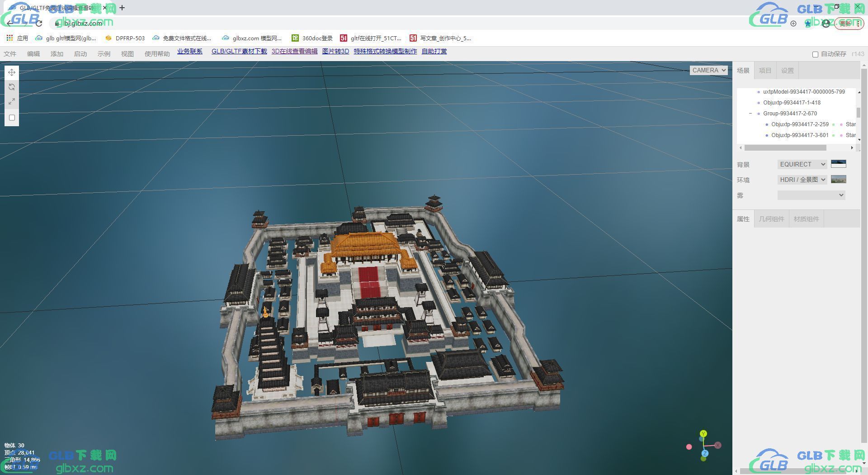
Task: Click geometry dot of Objuxtp-9934417-2-259
Action: pos(834,124)
